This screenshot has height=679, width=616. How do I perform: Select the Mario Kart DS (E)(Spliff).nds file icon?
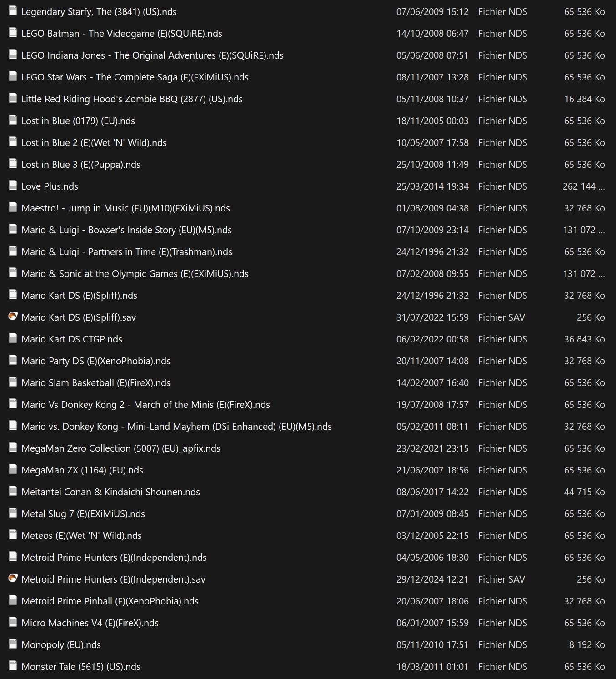[x=13, y=295]
